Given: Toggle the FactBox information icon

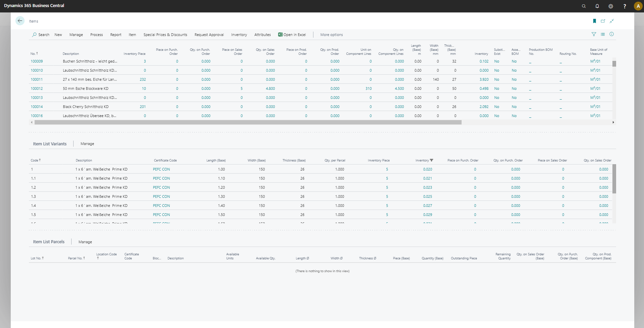Looking at the screenshot, I should tap(611, 34).
